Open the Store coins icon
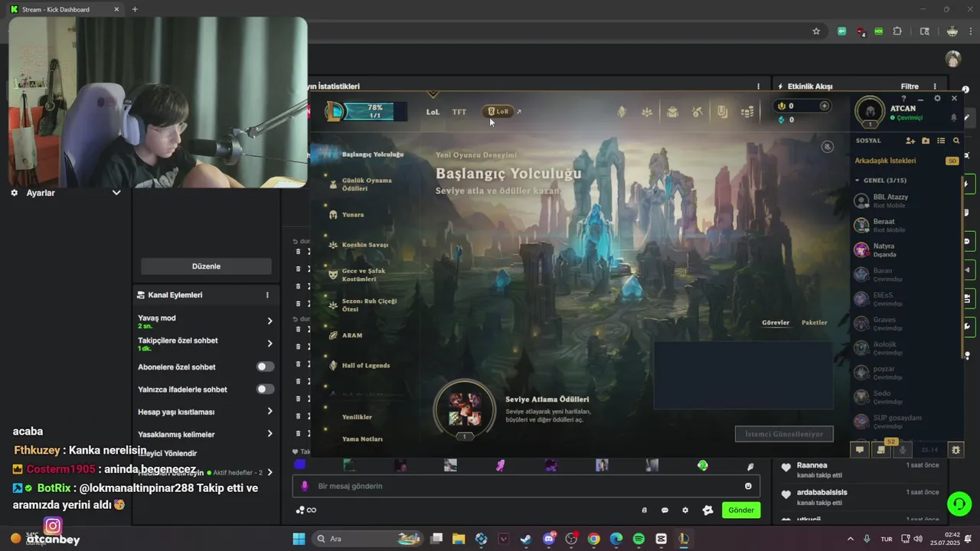 point(747,112)
